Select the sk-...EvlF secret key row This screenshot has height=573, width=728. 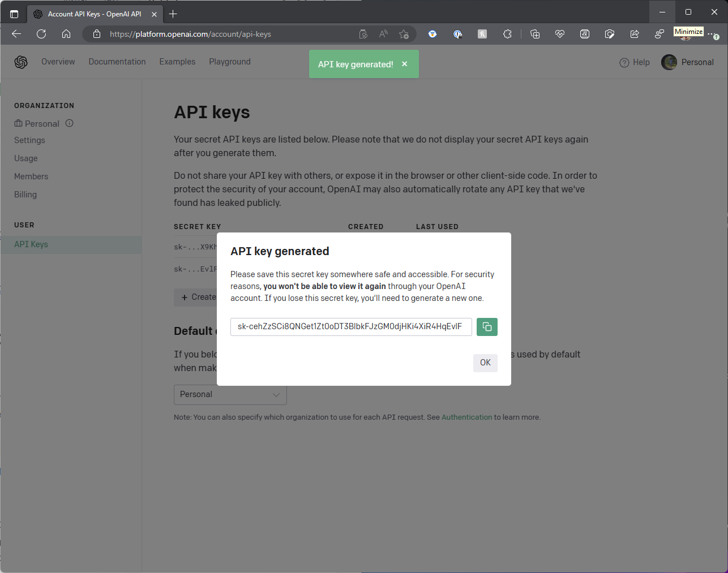click(x=195, y=269)
